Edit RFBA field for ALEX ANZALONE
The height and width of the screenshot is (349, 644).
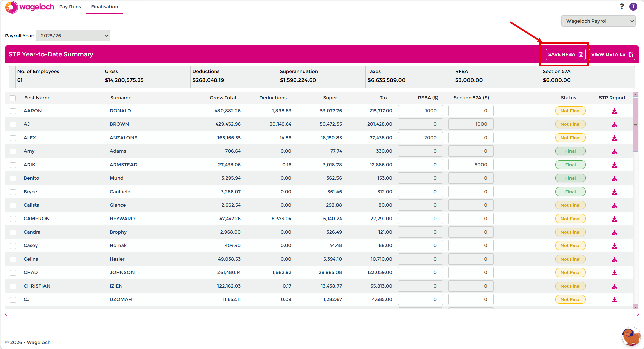(420, 138)
